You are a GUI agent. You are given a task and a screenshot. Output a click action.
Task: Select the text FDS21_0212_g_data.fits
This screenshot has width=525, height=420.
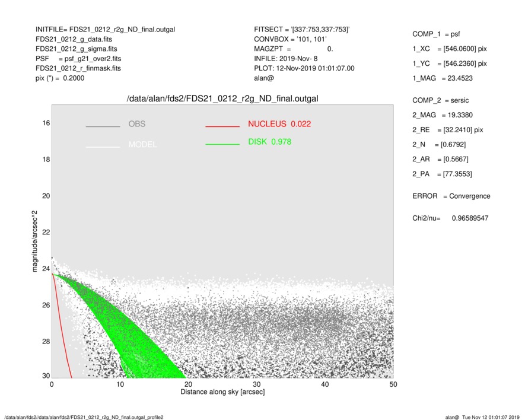coord(74,39)
